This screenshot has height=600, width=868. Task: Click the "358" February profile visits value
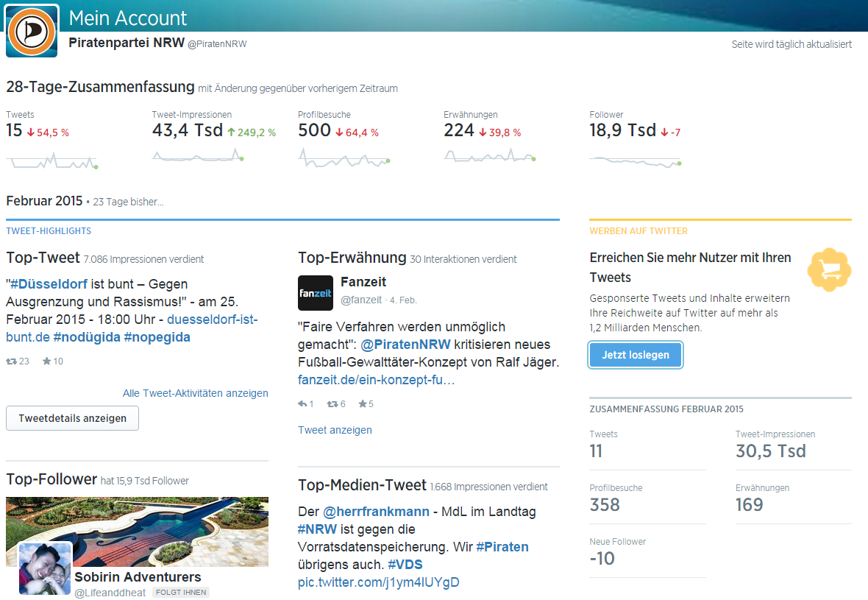click(x=605, y=505)
